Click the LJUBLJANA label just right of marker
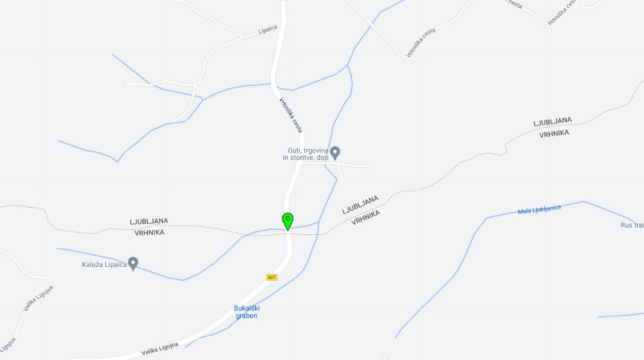This screenshot has height=360, width=644. [x=360, y=205]
